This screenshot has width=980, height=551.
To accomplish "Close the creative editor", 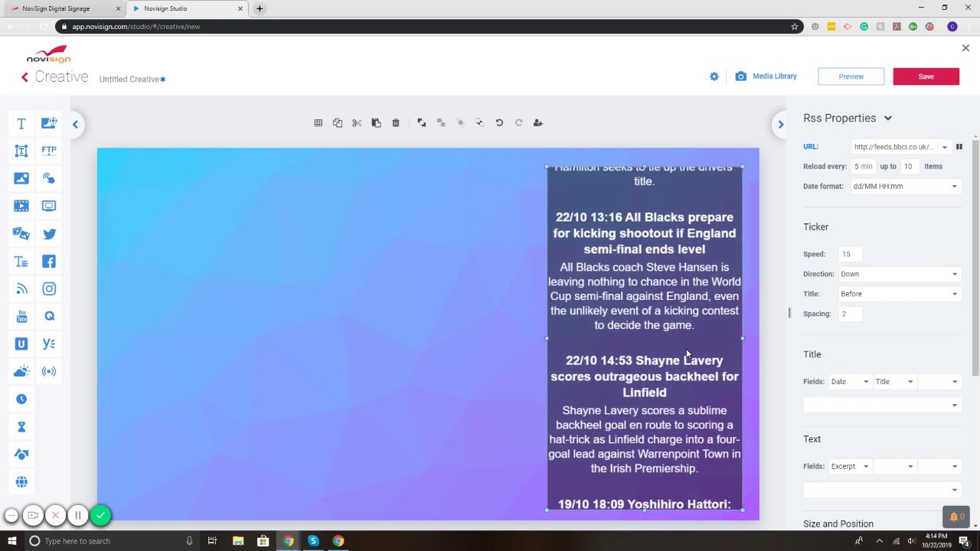I will [x=965, y=48].
